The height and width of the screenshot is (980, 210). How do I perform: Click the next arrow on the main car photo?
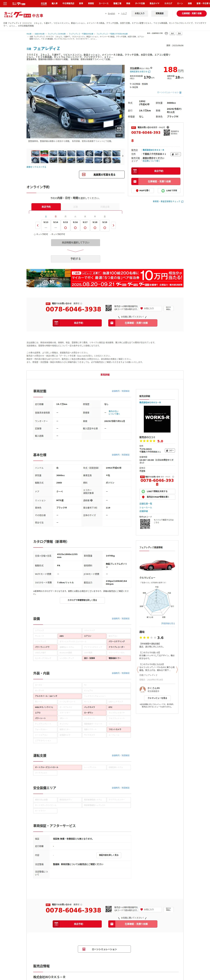point(122,101)
